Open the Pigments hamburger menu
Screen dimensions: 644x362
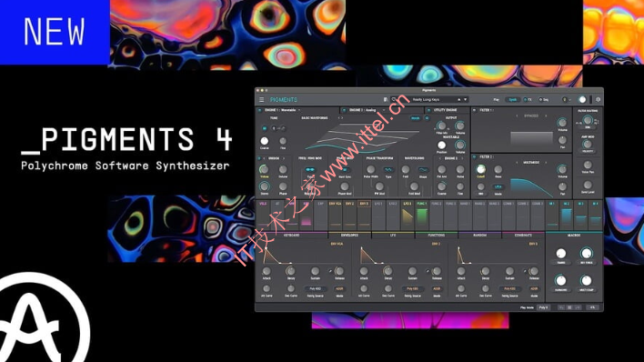pyautogui.click(x=262, y=99)
